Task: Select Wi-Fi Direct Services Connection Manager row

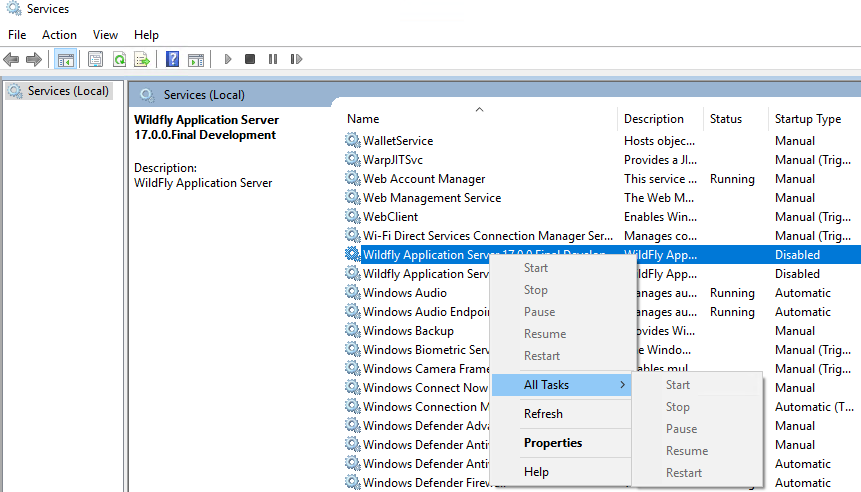Action: click(x=602, y=236)
